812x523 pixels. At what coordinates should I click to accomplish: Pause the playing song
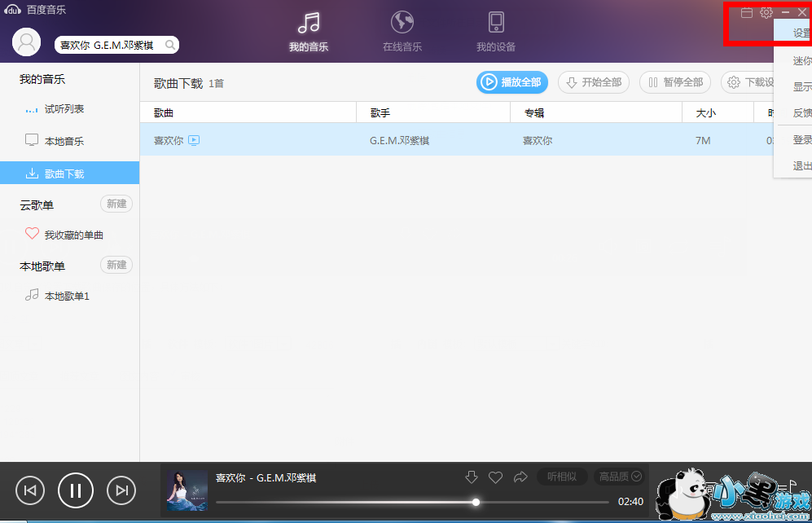76,490
